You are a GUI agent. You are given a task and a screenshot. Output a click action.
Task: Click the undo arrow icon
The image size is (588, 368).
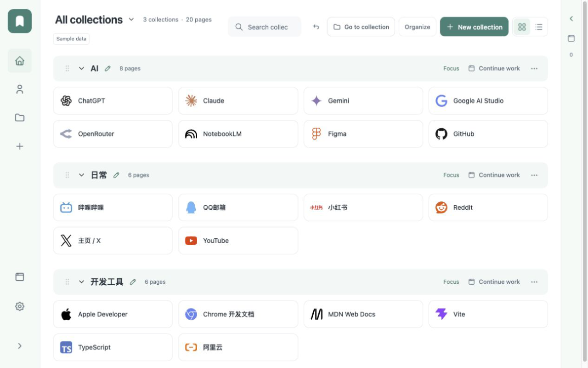click(316, 27)
